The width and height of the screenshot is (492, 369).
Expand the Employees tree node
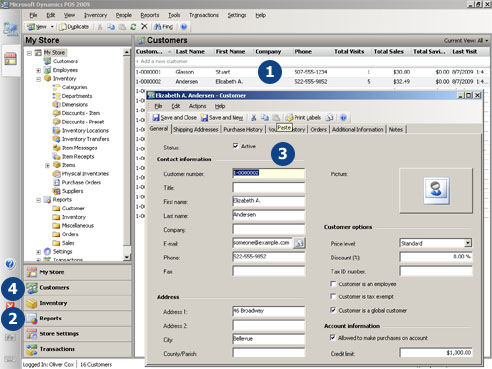coord(38,70)
